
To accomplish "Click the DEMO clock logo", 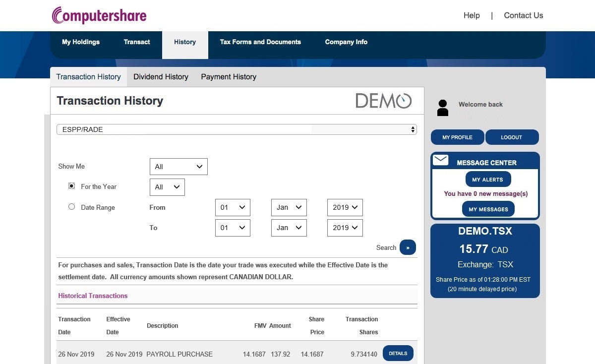I will coord(383,101).
